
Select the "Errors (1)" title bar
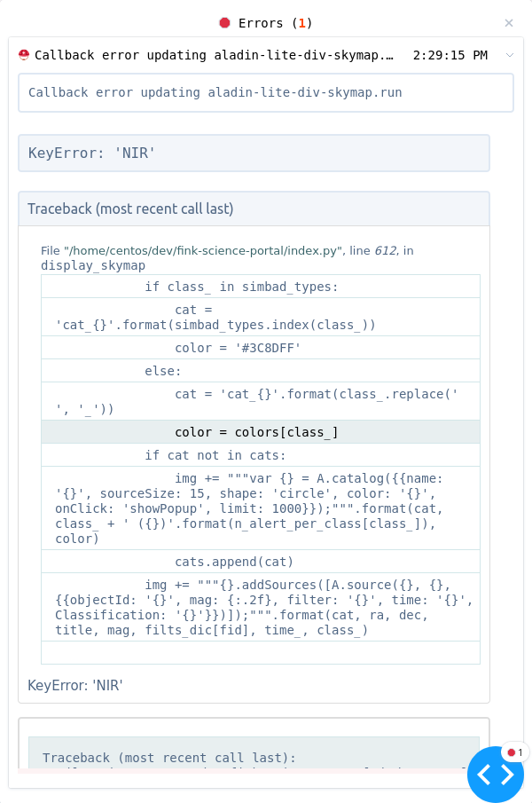[266, 23]
